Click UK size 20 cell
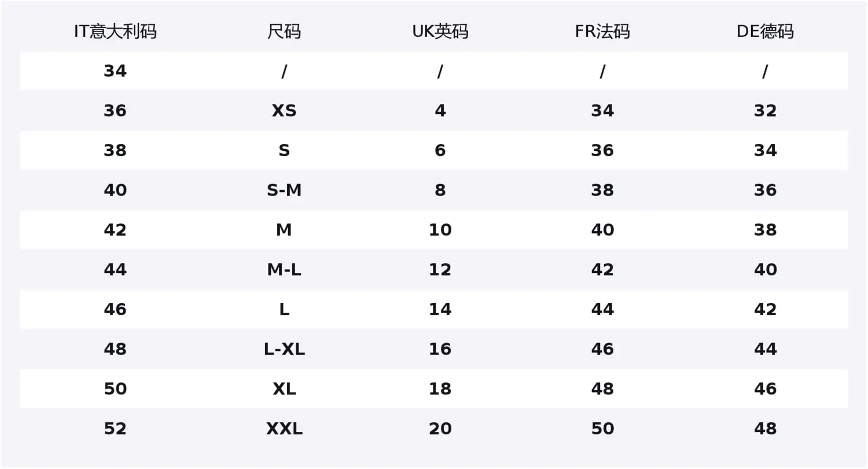 [440, 429]
